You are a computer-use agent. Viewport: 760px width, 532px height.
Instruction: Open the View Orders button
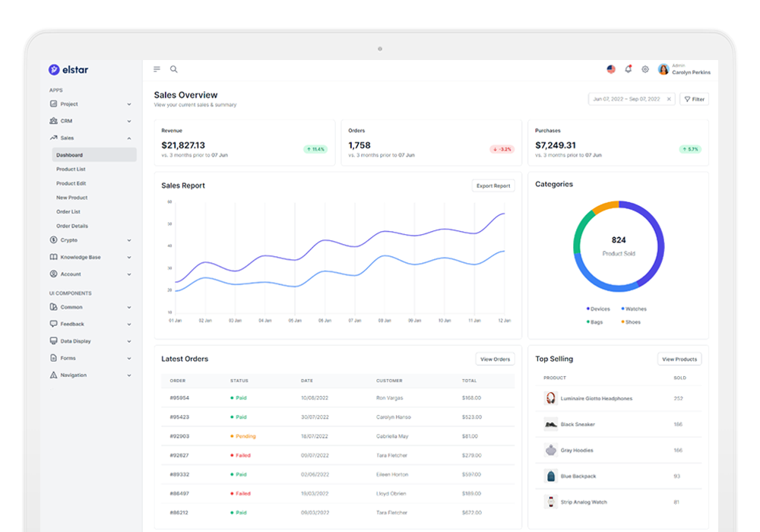[x=495, y=358]
